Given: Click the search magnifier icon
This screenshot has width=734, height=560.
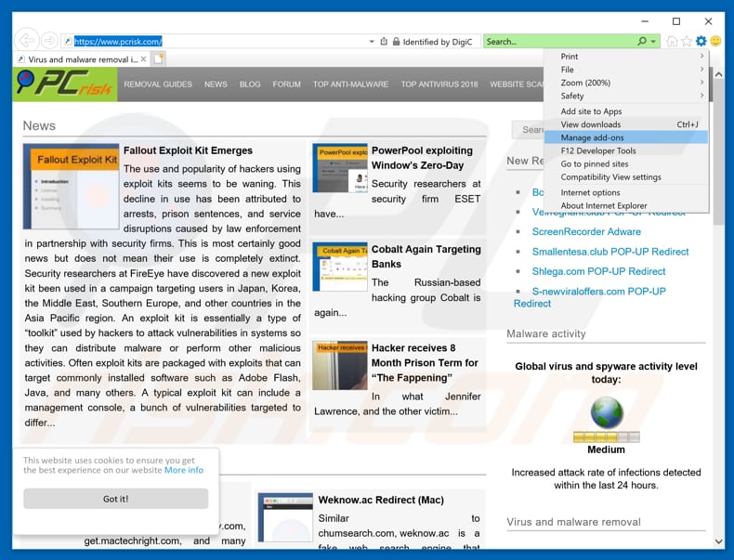Looking at the screenshot, I should pos(642,41).
